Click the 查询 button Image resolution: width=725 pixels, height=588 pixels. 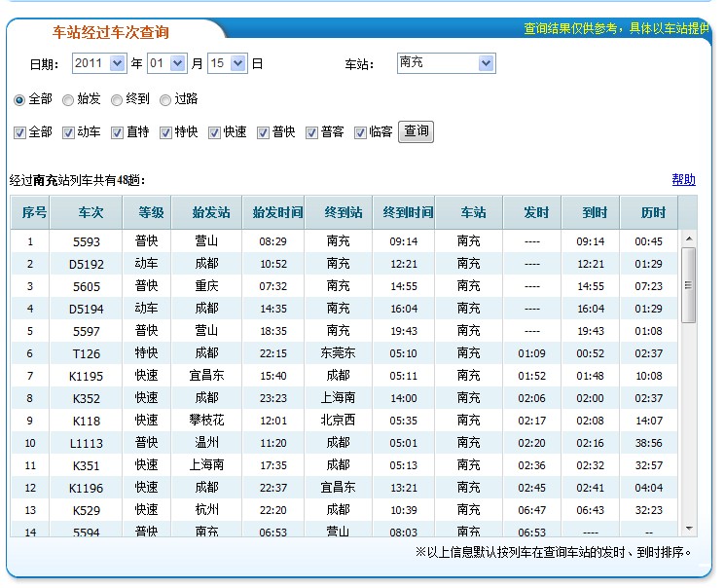tap(416, 131)
